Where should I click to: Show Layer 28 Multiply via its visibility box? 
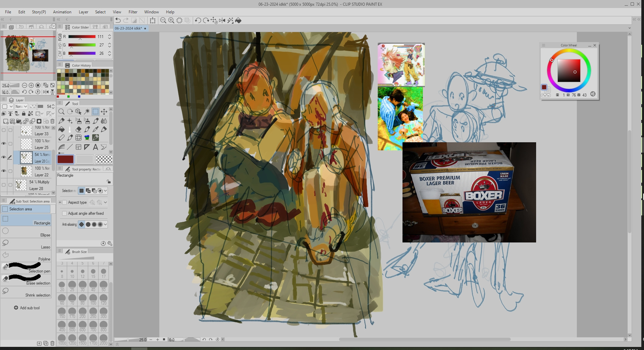pyautogui.click(x=4, y=185)
